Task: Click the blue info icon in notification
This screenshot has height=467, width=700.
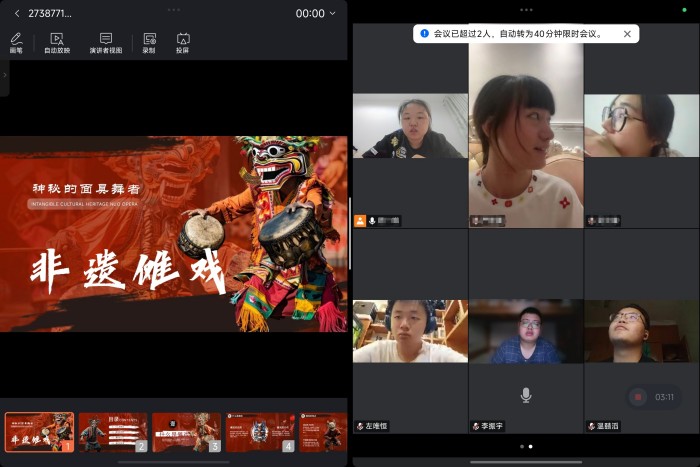Action: 424,33
